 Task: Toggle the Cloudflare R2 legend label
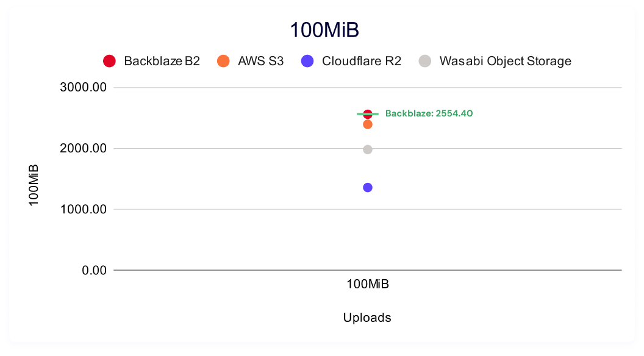coord(362,61)
